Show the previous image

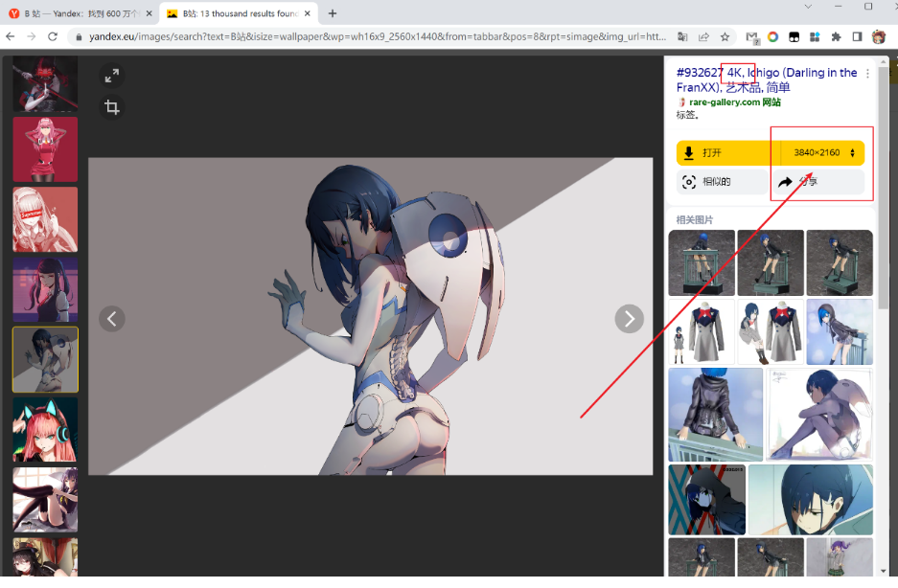(112, 319)
